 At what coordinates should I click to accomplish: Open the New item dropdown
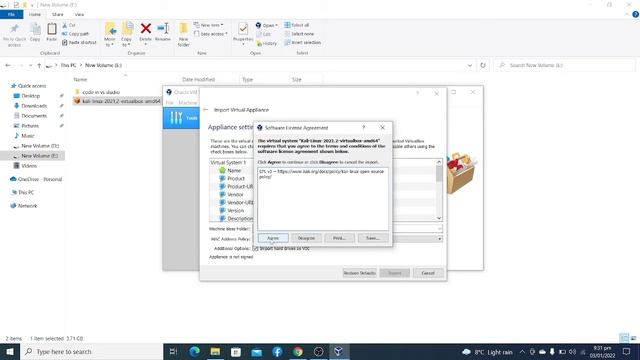[x=209, y=25]
